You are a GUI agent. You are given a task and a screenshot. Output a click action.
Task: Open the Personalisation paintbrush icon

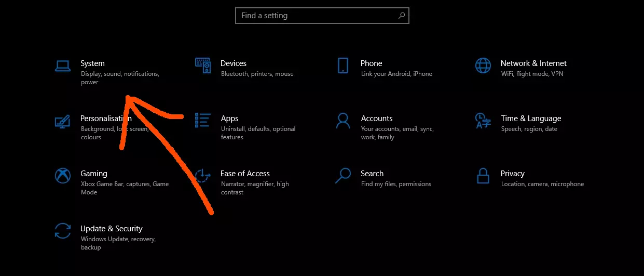pos(62,121)
